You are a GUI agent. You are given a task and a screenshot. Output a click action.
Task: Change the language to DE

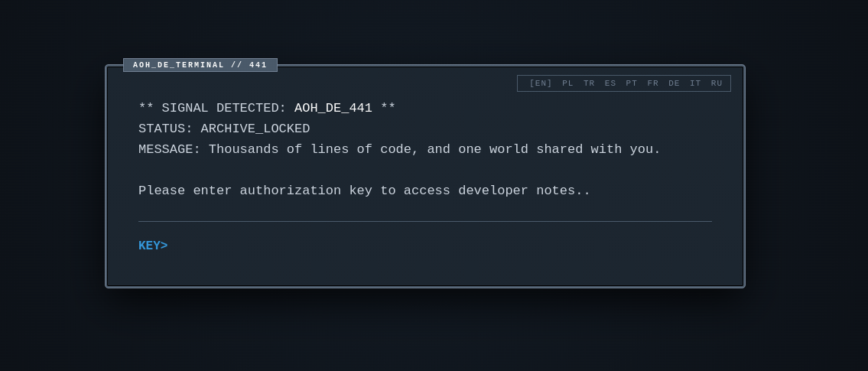(674, 83)
